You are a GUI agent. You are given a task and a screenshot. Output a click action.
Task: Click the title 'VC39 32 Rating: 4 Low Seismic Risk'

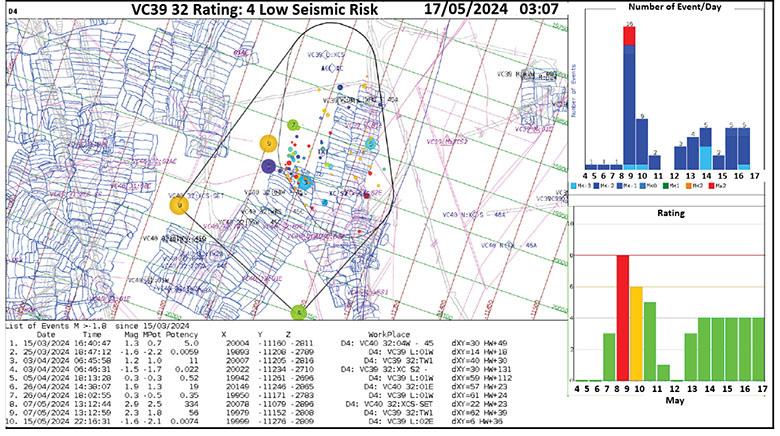tap(255, 9)
